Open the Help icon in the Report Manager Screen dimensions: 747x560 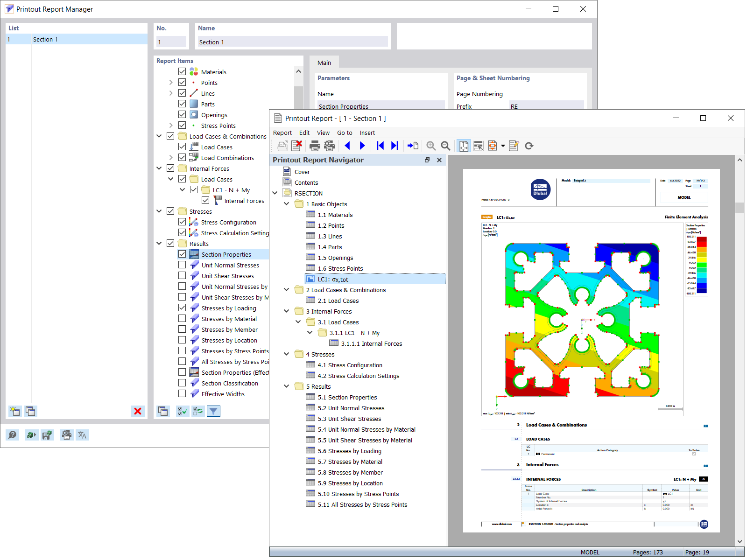click(13, 435)
